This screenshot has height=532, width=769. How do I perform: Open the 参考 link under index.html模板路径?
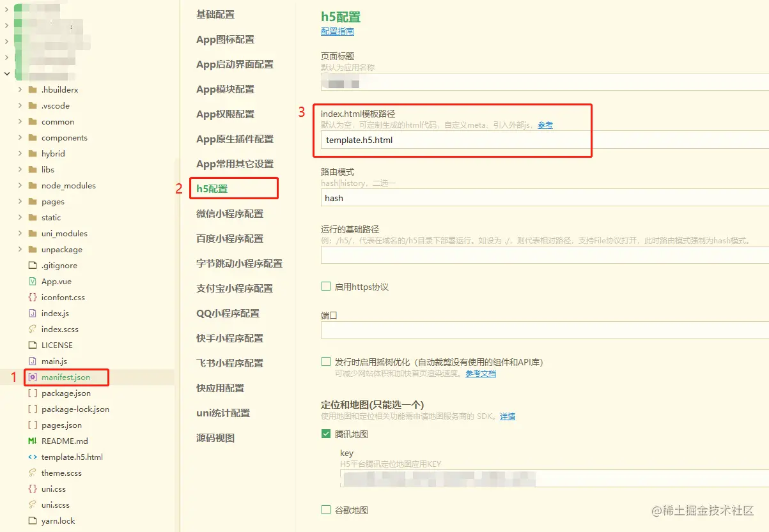click(545, 125)
